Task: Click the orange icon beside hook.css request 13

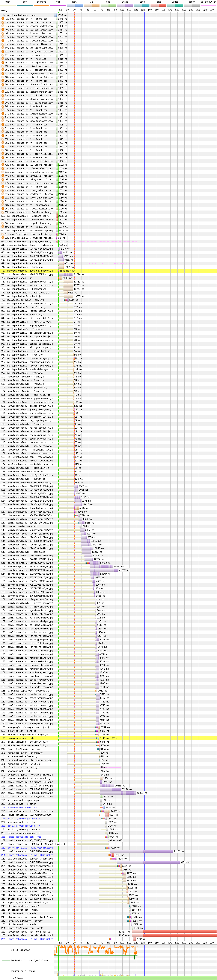Action: pos(3,59)
